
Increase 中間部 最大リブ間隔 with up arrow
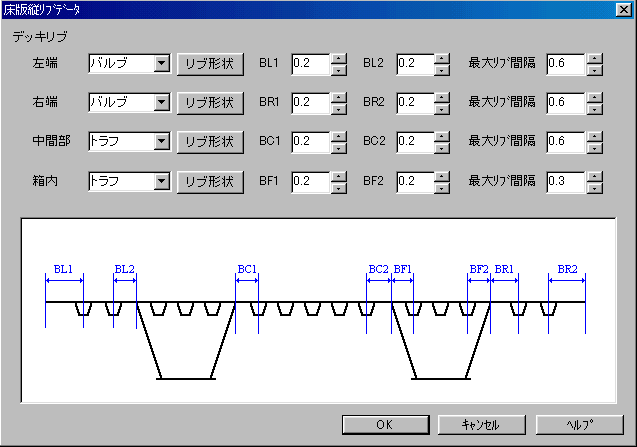[x=595, y=137]
